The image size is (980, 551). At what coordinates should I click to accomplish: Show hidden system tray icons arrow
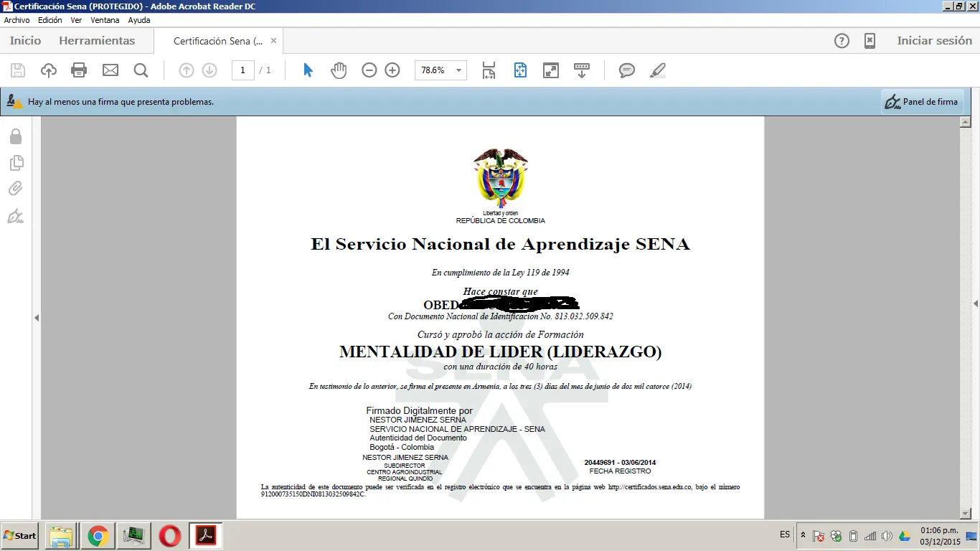pos(803,536)
